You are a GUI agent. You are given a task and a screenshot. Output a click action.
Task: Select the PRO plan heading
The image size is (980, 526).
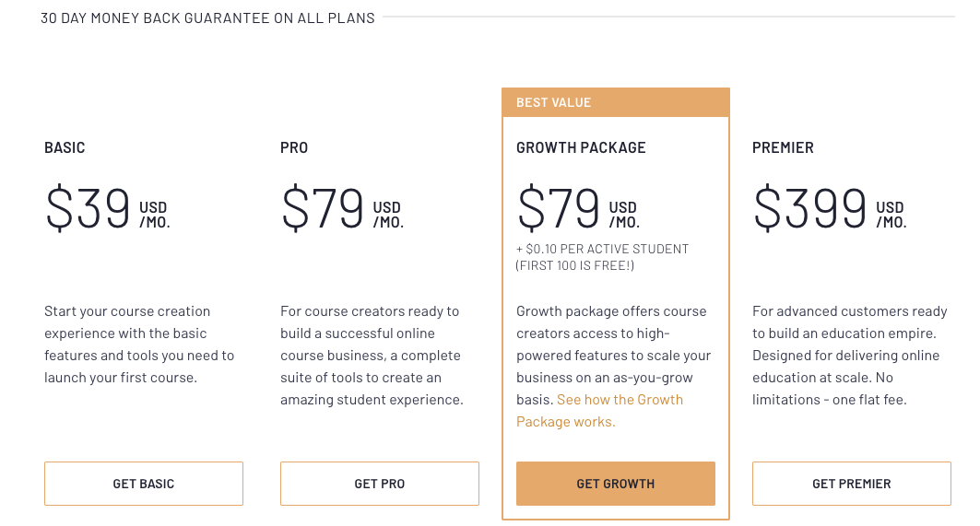coord(294,147)
